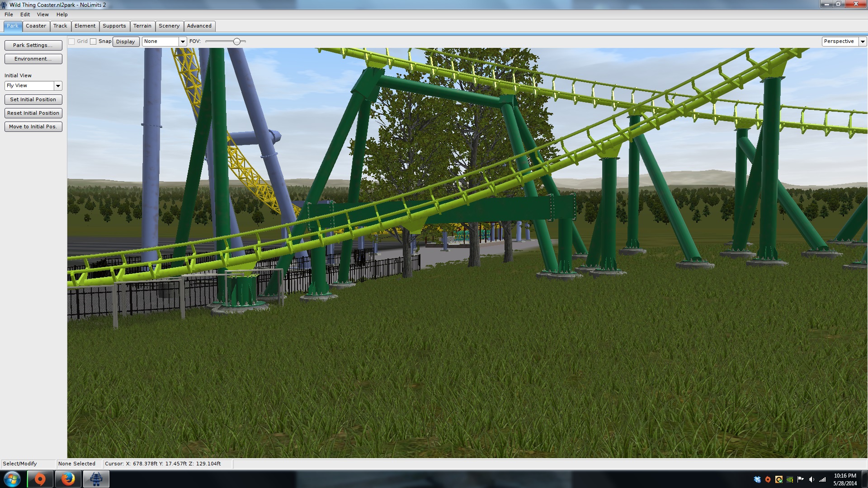
Task: Open the Action Center flag icon
Action: pyautogui.click(x=801, y=479)
